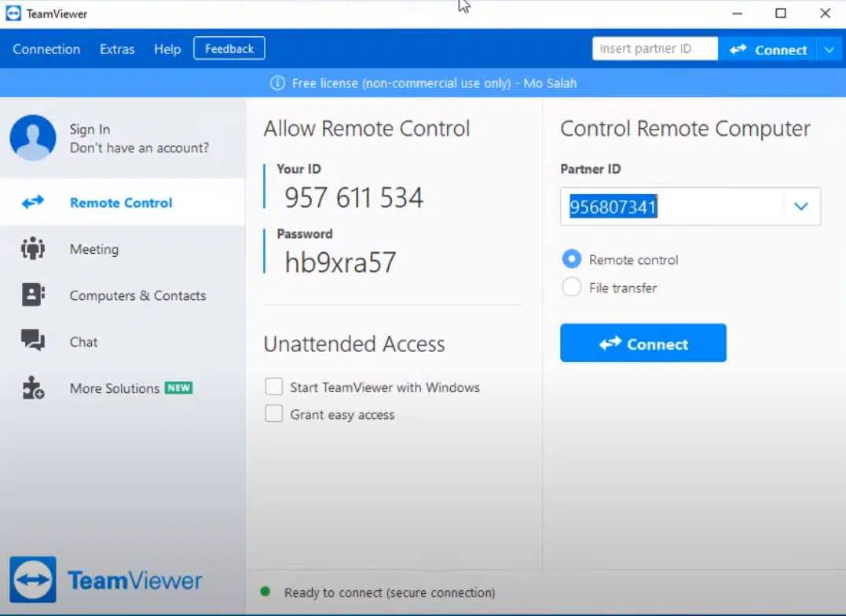
Task: Select the File transfer radio option
Action: pos(571,288)
